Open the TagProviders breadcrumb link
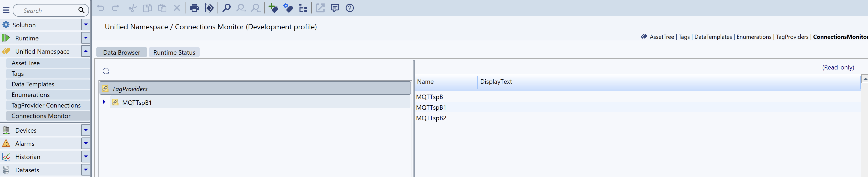868x177 pixels. pos(792,37)
